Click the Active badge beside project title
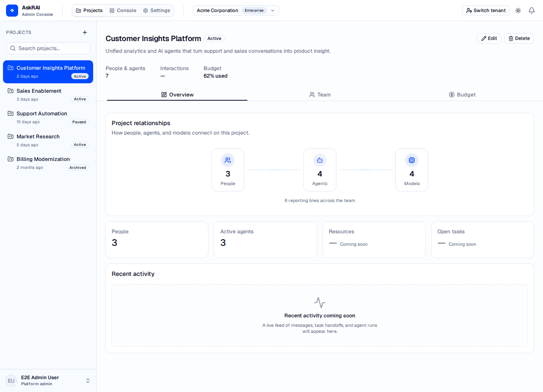The image size is (543, 392). [x=214, y=38]
